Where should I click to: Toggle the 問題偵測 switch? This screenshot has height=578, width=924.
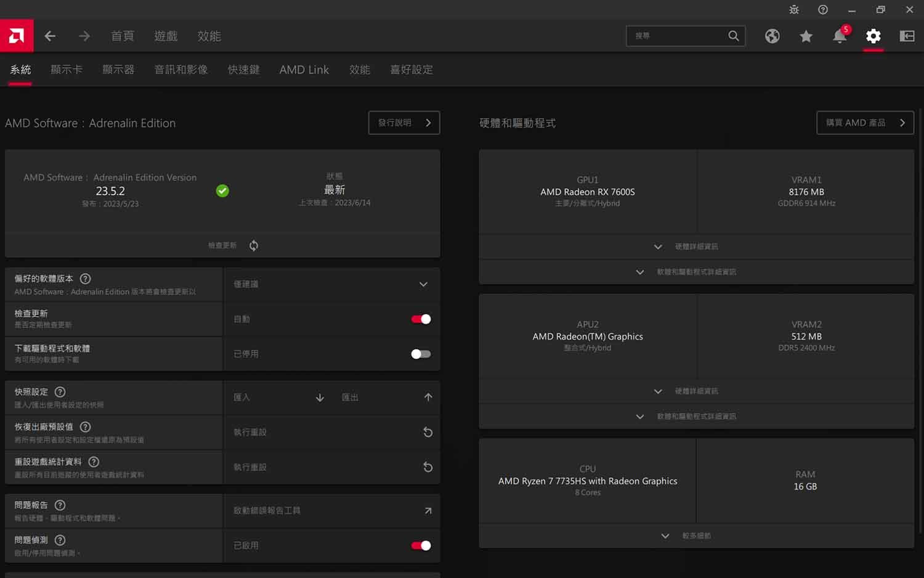(x=421, y=545)
